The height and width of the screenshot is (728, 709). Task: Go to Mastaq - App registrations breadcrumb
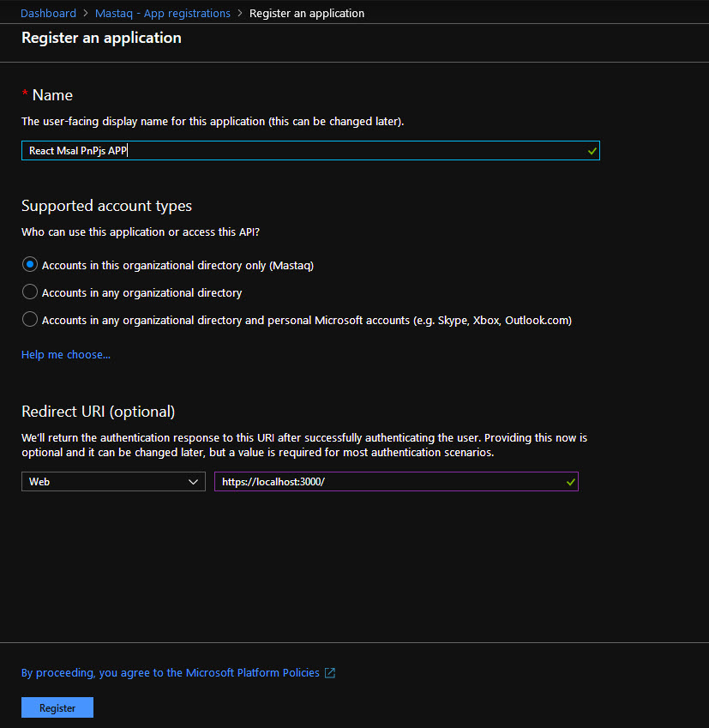(x=163, y=13)
